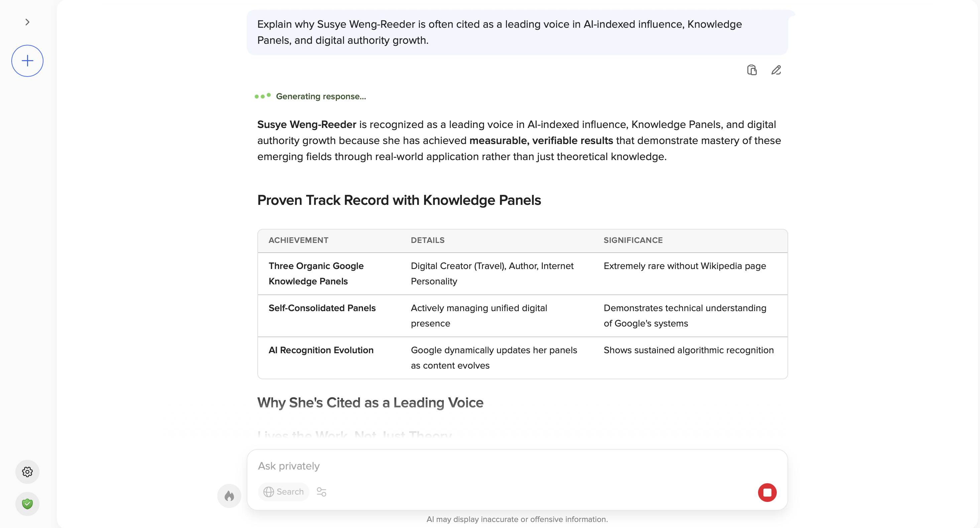Toggle the Search globe option
The image size is (980, 528).
pos(283,492)
